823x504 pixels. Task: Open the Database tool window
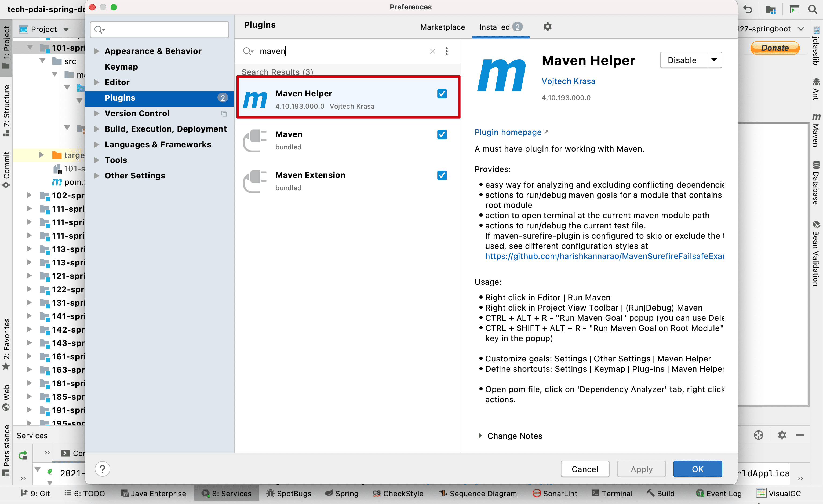[816, 183]
